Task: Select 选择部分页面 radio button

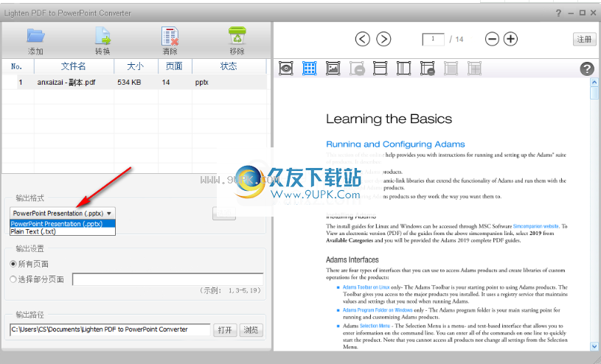Action: click(x=13, y=279)
